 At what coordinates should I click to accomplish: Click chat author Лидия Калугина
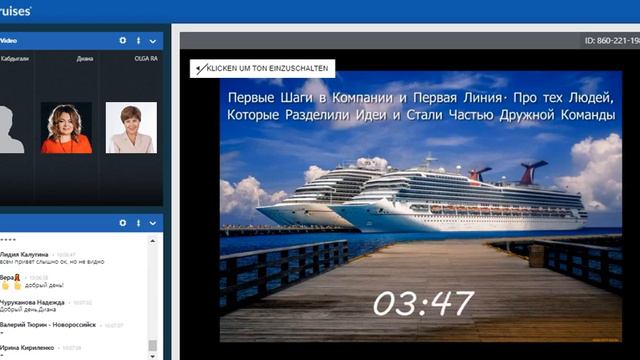click(x=24, y=254)
